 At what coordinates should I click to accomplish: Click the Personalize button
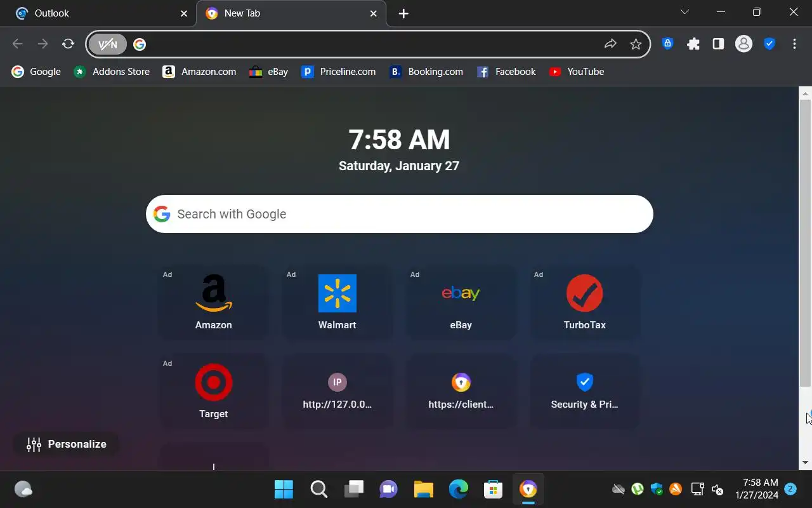66,444
